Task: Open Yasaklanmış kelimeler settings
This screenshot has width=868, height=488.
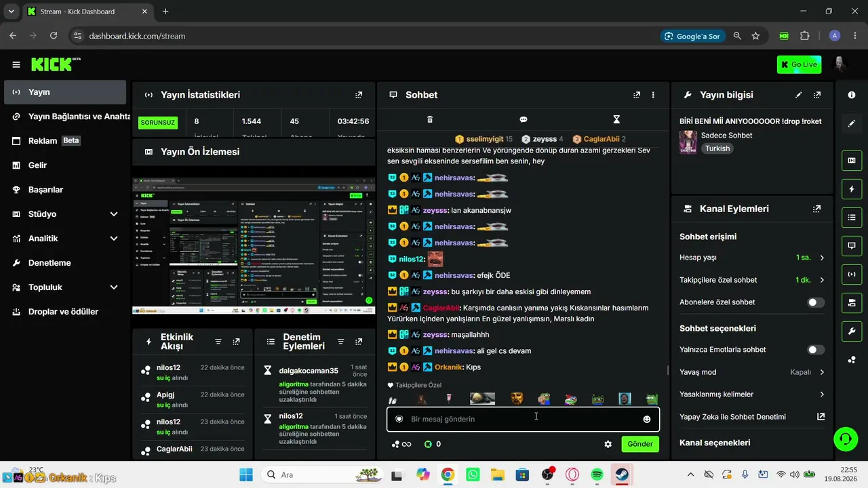Action: (x=752, y=394)
